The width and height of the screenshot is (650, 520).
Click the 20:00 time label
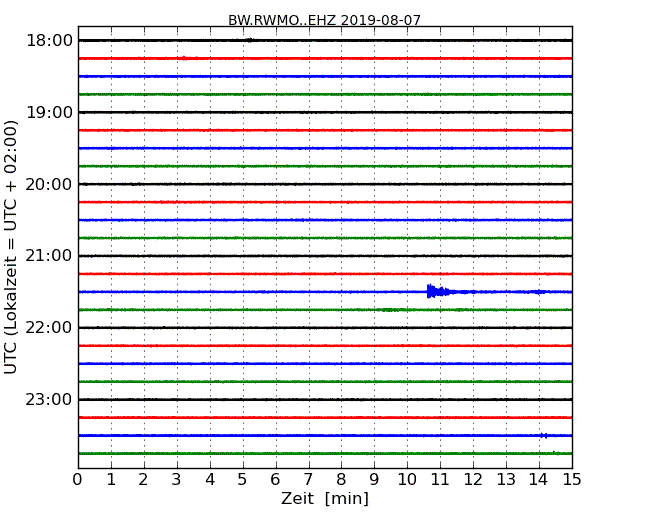coord(49,185)
